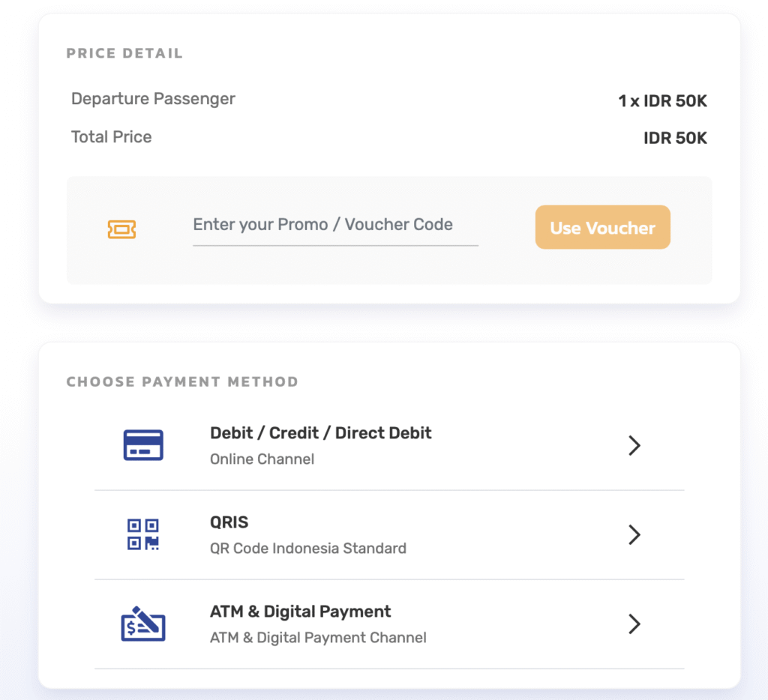Click the 1 x IDR 50K amount
This screenshot has width=768, height=700.
click(662, 101)
